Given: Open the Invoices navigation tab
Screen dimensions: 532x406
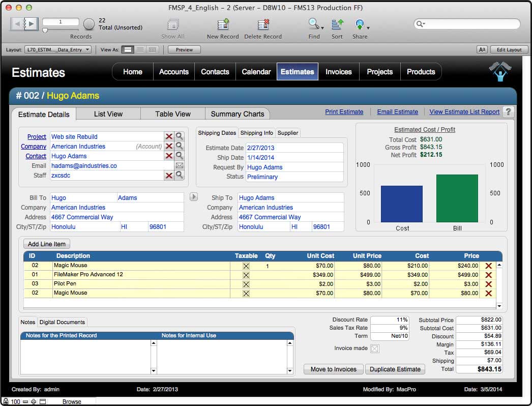Looking at the screenshot, I should click(339, 72).
